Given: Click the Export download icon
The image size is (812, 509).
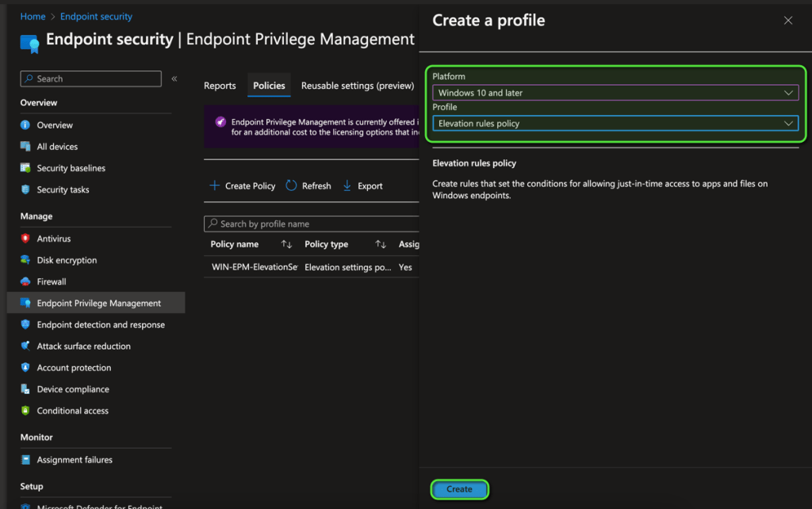Looking at the screenshot, I should coord(347,186).
